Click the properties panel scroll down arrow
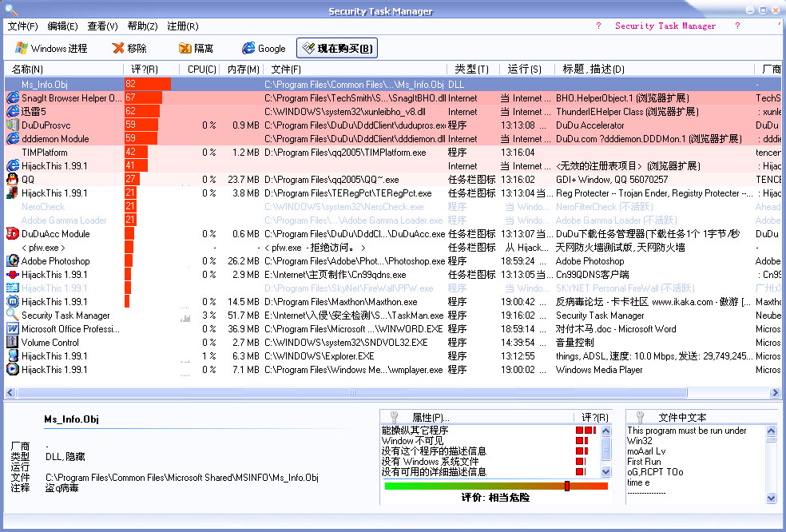The width and height of the screenshot is (786, 532). tap(605, 472)
